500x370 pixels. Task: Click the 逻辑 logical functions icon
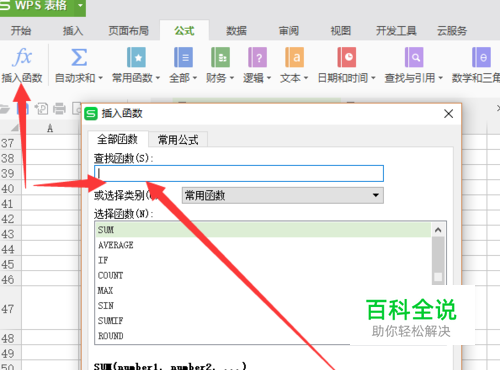257,57
